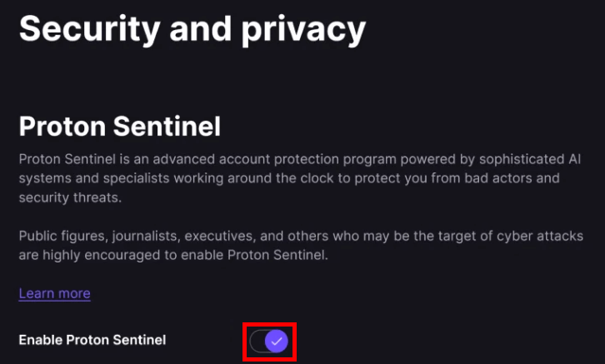This screenshot has width=605, height=364.
Task: Click the dark track of the Sentinel toggle
Action: [257, 341]
